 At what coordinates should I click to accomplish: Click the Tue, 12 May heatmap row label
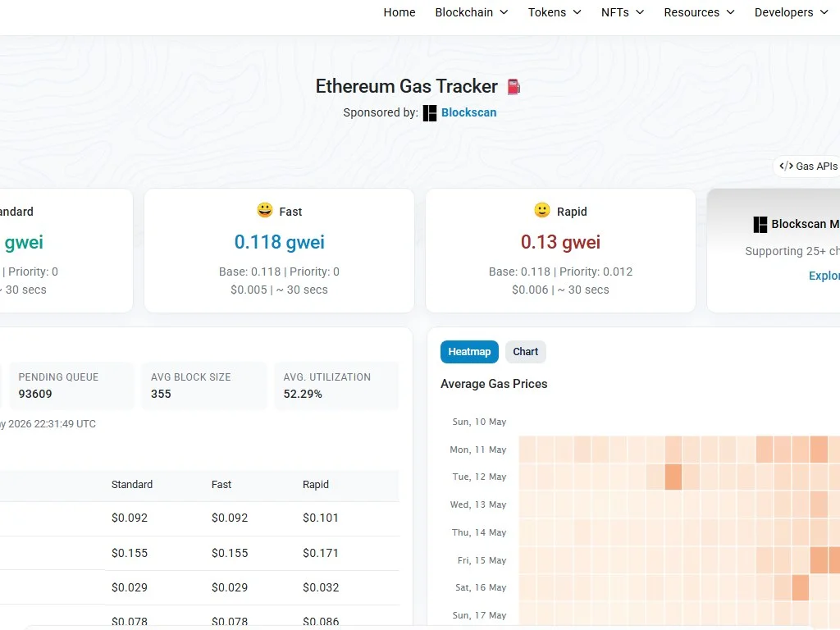click(x=479, y=477)
